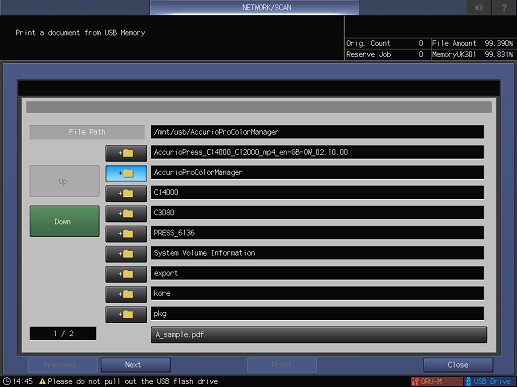
Task: Select System Volume Information folder name
Action: click(317, 253)
